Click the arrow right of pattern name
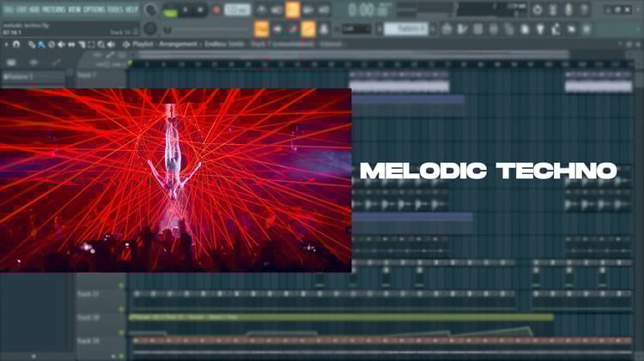Viewport: 644px width, 361px height. 432,29
